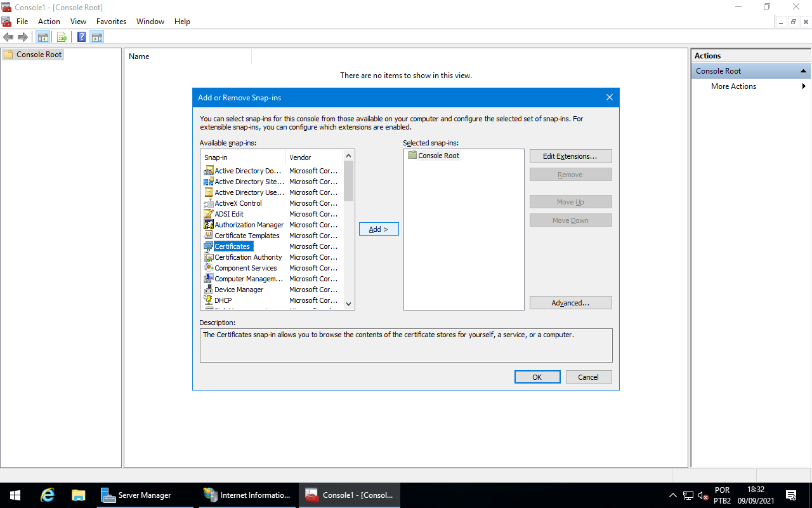Select the Device Manager snap-in icon
The width and height of the screenshot is (812, 508).
(x=209, y=290)
